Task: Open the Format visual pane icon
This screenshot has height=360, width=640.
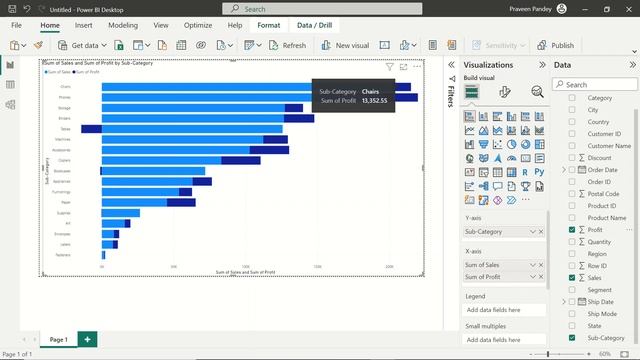Action: pyautogui.click(x=504, y=92)
